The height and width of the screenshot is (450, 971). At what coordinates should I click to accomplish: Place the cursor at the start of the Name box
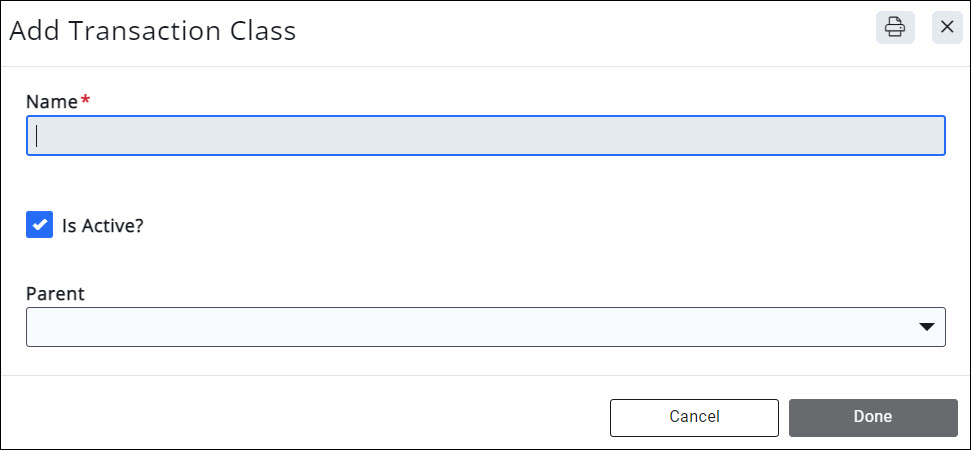click(40, 136)
